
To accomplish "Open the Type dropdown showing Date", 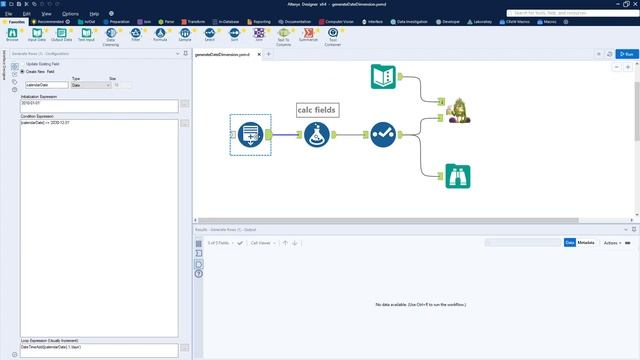I will click(x=91, y=85).
